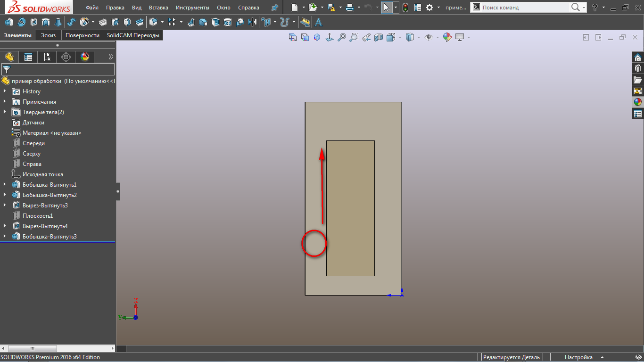Image resolution: width=644 pixels, height=362 pixels.
Task: Click the Section View icon
Action: pyautogui.click(x=378, y=37)
